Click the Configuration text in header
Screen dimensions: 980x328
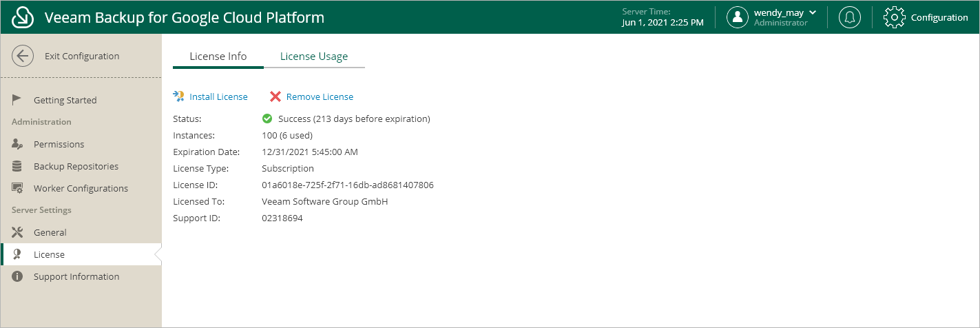939,17
